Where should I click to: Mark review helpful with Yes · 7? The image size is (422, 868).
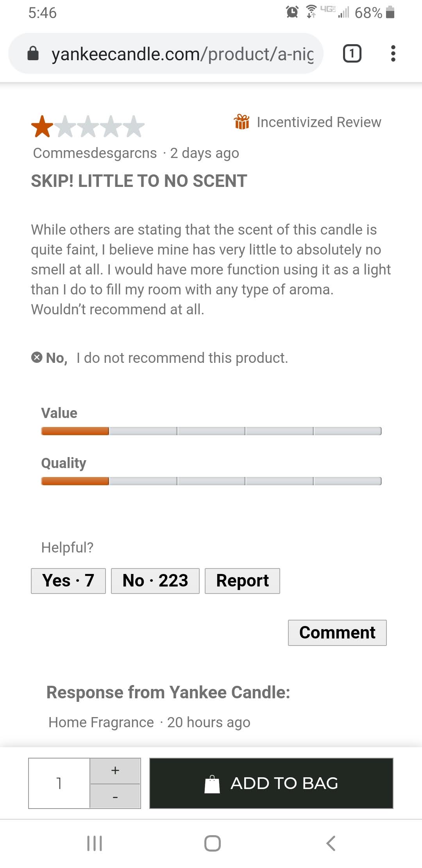coord(68,581)
